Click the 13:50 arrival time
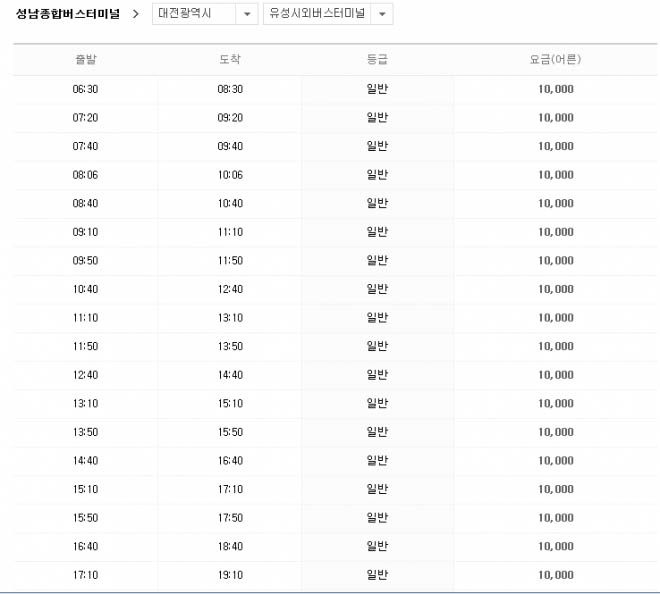The width and height of the screenshot is (660, 594). pyautogui.click(x=230, y=346)
